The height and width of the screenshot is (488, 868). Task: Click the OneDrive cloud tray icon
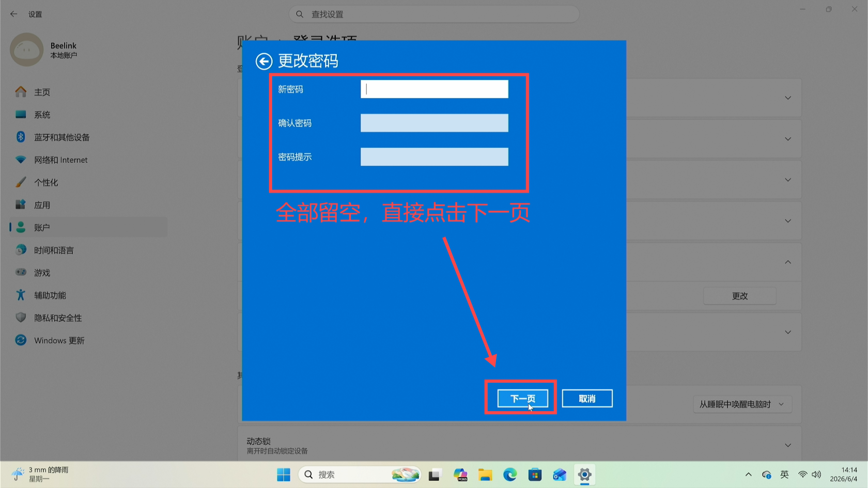point(767,475)
